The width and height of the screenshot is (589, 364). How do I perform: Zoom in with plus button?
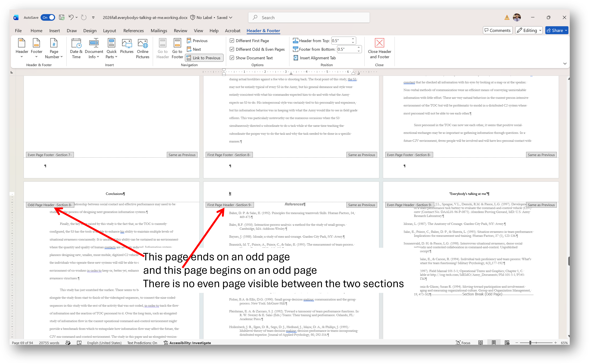coord(555,343)
